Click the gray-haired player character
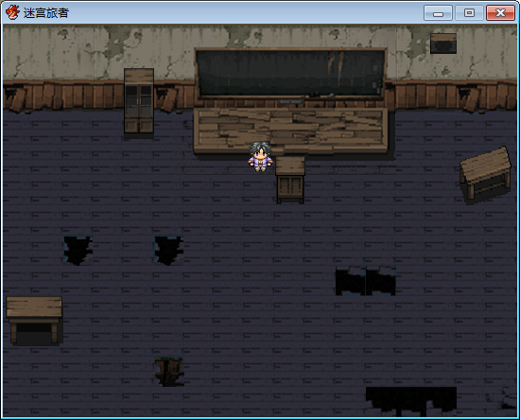This screenshot has width=520, height=420. tap(260, 156)
